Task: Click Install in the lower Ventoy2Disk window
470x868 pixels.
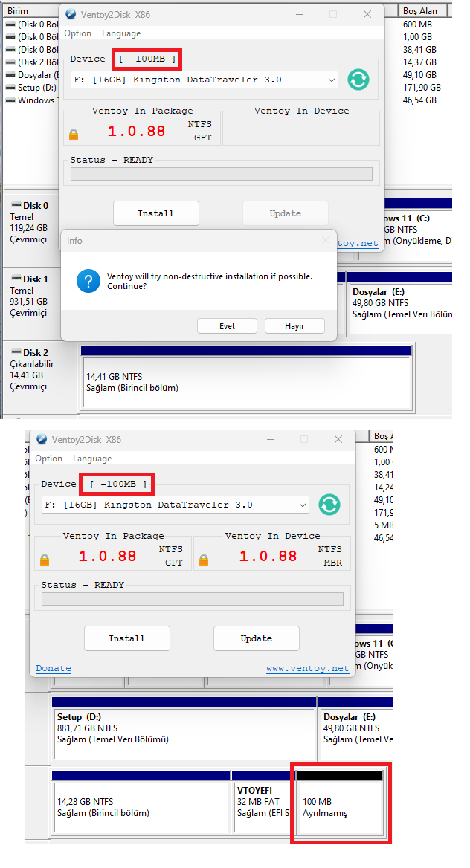Action: coord(127,638)
